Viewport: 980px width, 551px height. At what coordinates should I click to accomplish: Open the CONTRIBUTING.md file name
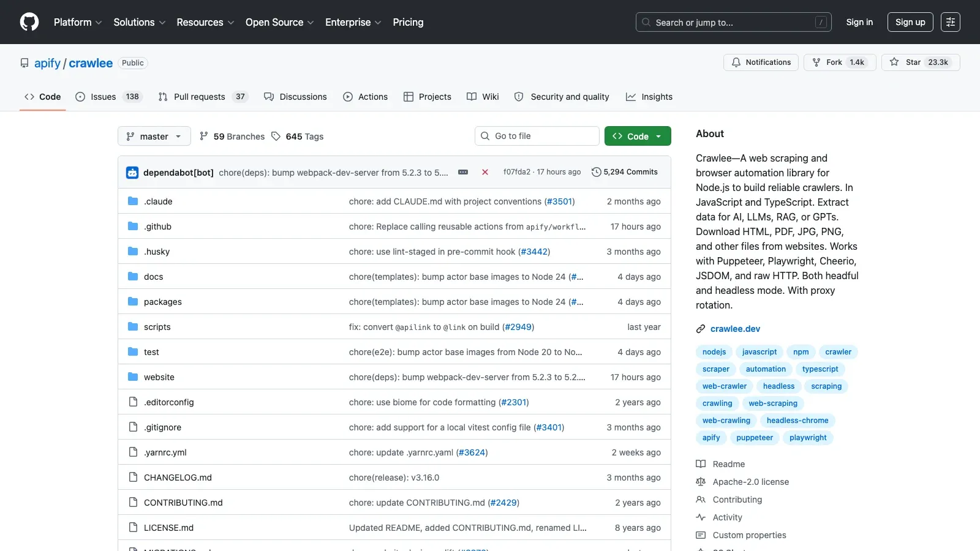click(183, 503)
